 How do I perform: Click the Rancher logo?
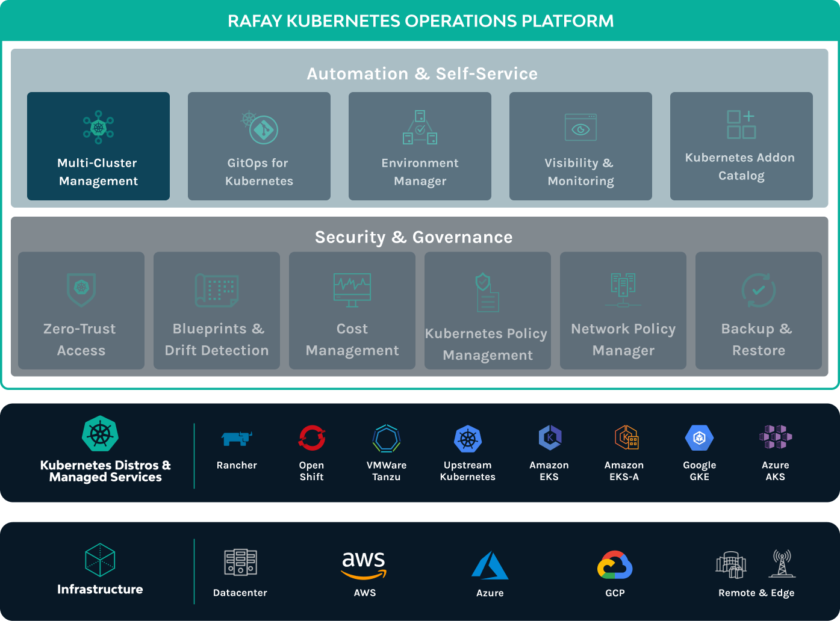click(x=237, y=439)
